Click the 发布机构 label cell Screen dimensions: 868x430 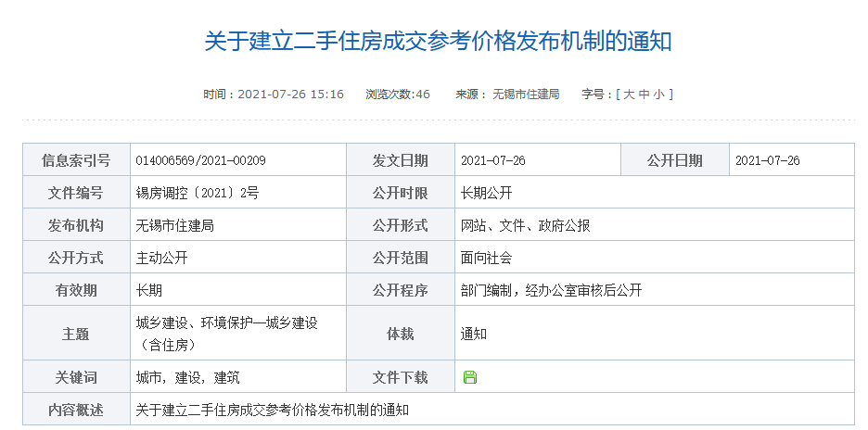point(76,224)
